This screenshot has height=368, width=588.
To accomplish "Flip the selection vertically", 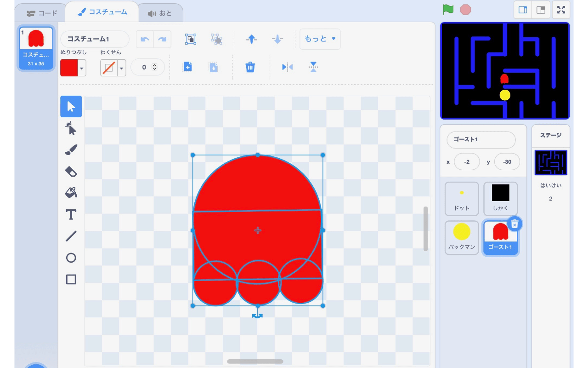I will click(313, 67).
